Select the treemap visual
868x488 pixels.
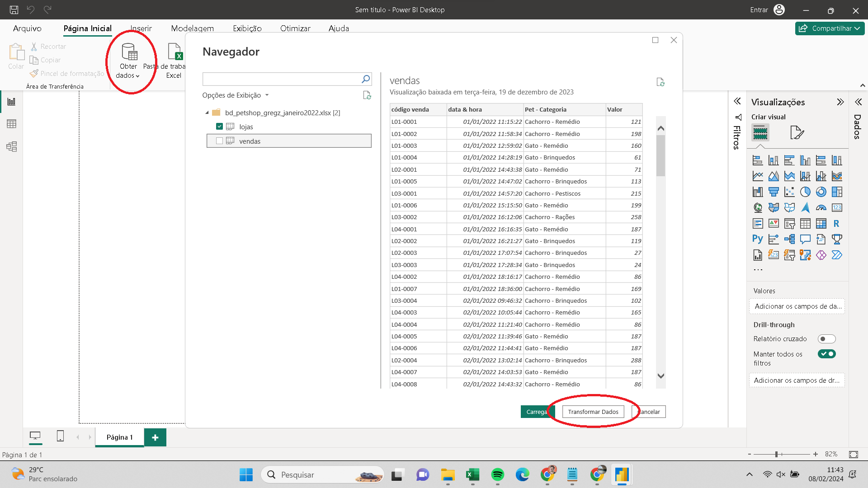837,192
